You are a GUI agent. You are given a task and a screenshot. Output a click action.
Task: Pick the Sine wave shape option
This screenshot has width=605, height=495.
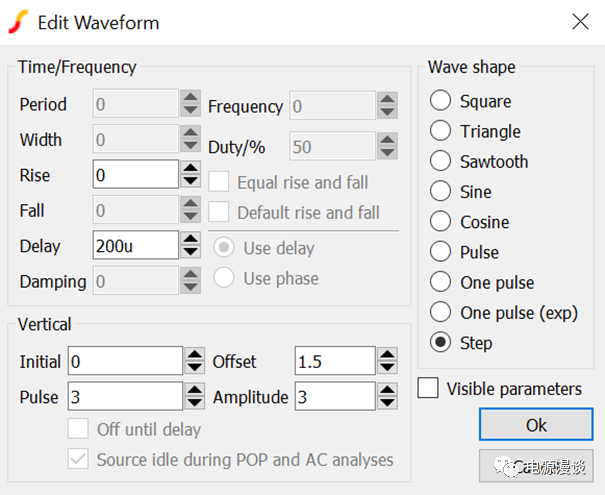click(x=441, y=191)
